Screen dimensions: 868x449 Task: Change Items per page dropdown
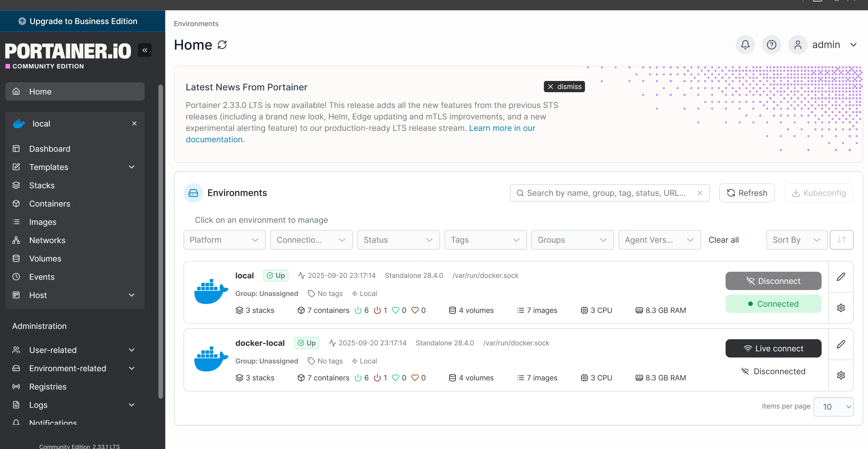tap(833, 406)
